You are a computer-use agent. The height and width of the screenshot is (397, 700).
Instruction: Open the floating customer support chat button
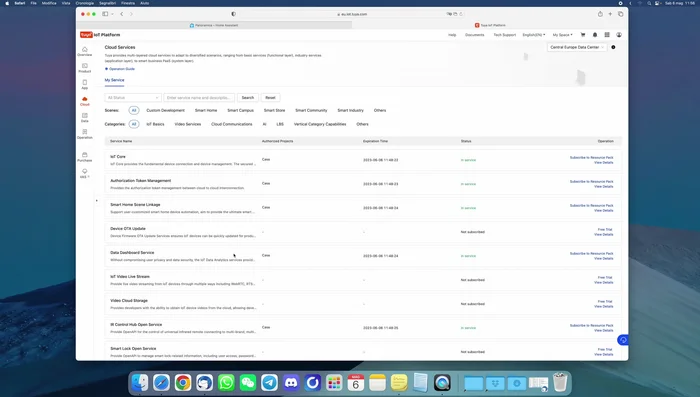point(623,340)
